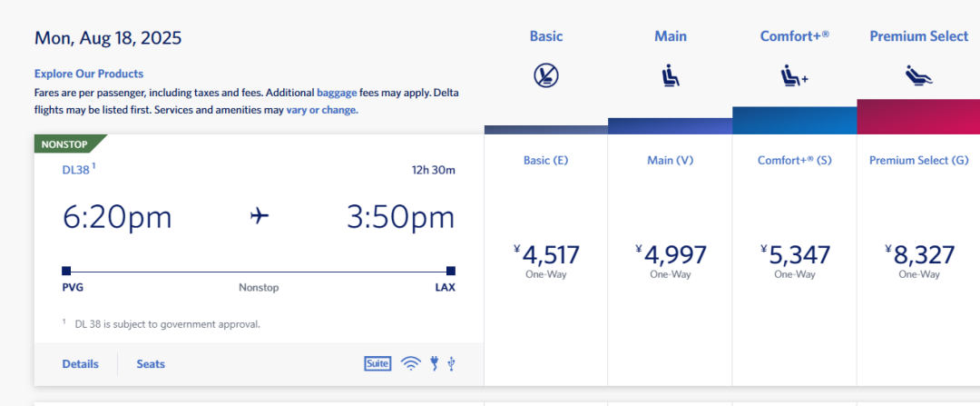Select the Main (V) ¥4,997 fare
This screenshot has width=980, height=406.
coord(670,260)
